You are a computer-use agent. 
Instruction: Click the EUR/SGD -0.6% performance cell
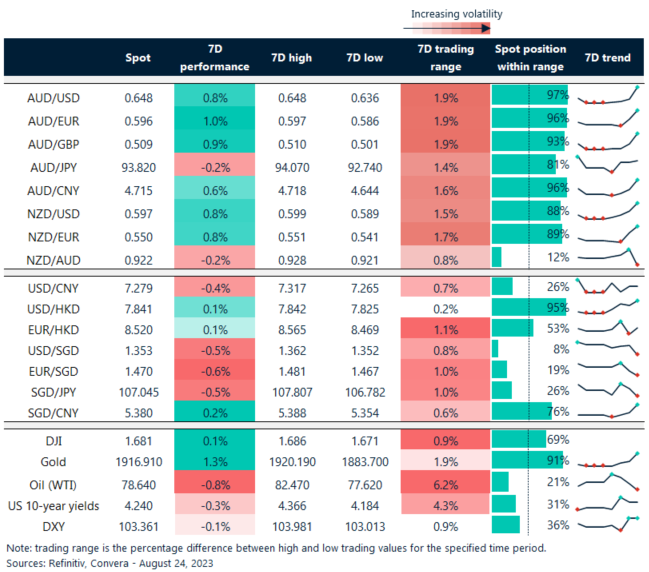pos(214,370)
